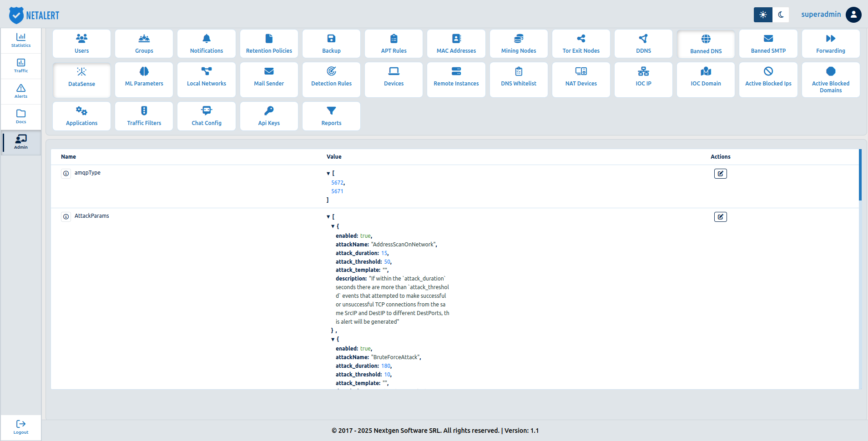
Task: Open the Traffic Filters tile
Action: [144, 116]
